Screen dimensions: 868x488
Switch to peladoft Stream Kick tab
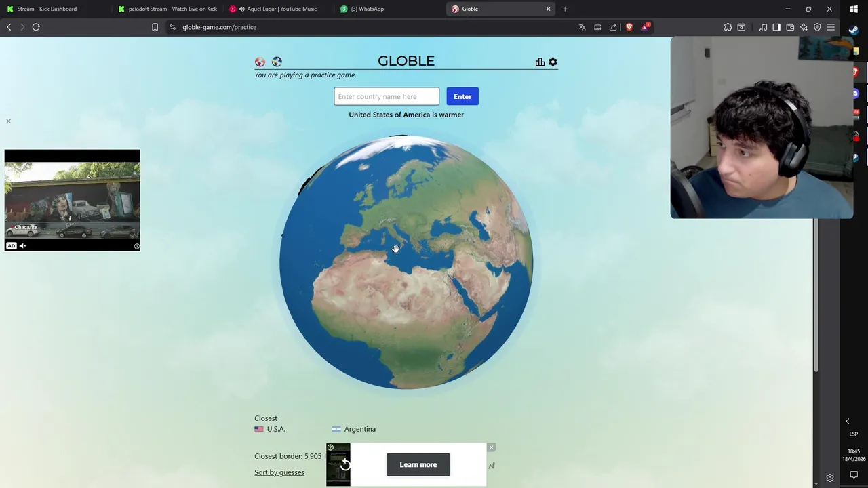tap(167, 9)
